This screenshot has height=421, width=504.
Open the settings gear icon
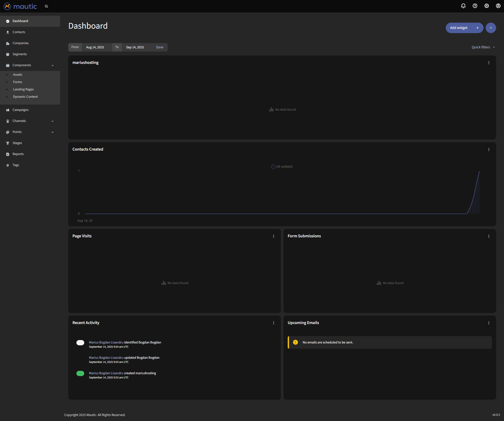coord(486,6)
